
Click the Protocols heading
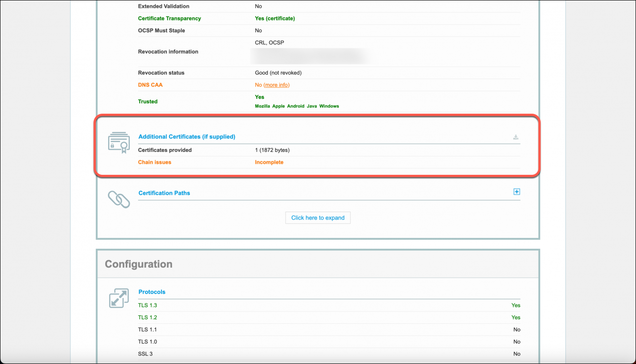coord(152,292)
